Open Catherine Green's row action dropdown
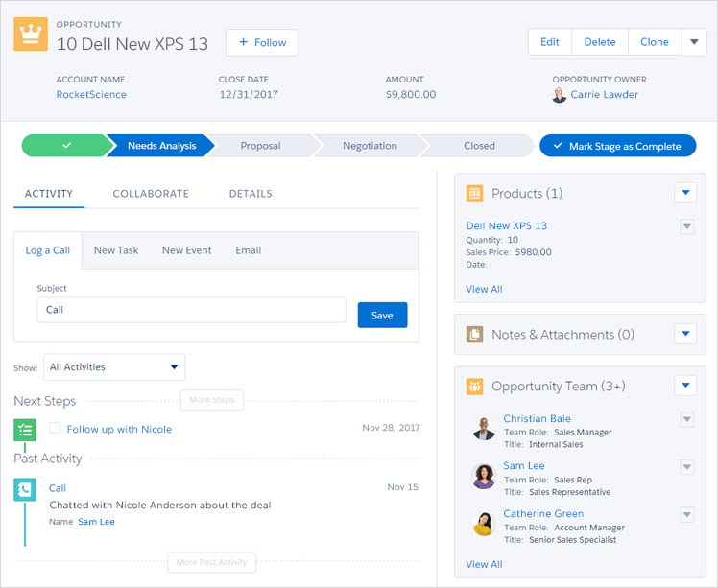 tap(687, 515)
